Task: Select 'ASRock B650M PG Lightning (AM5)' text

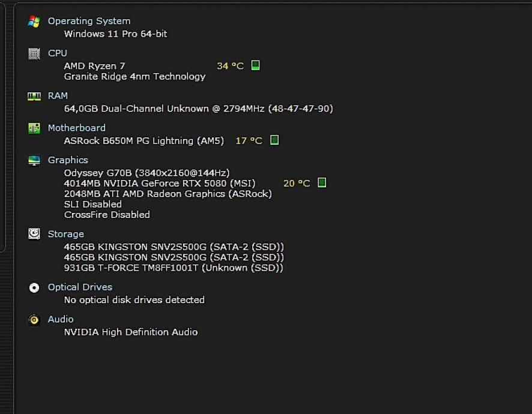Action: (x=144, y=141)
